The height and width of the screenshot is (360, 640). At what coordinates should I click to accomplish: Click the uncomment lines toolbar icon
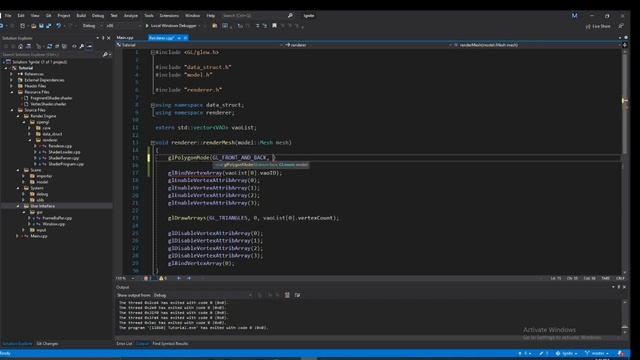click(x=264, y=26)
